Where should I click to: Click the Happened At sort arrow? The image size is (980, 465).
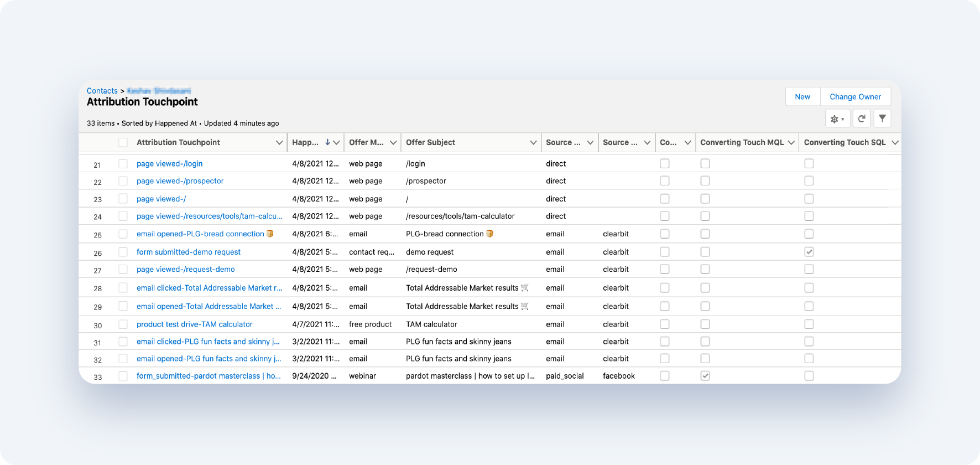click(x=327, y=142)
